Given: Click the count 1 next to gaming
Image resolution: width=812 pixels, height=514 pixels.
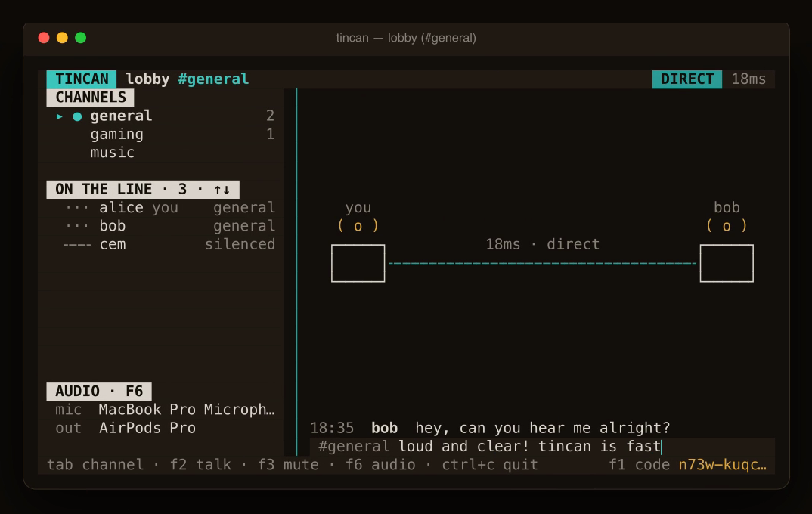Looking at the screenshot, I should (x=270, y=135).
